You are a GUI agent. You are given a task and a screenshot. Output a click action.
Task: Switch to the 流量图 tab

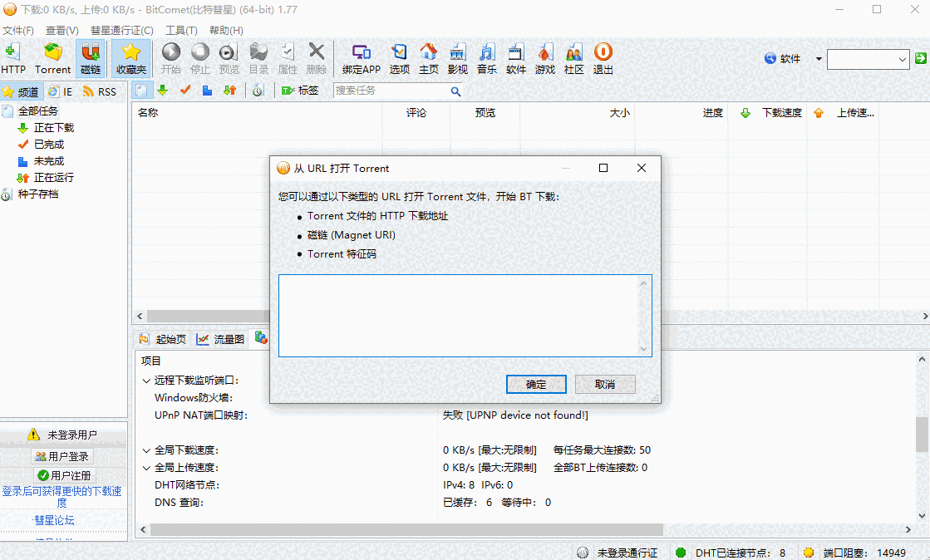click(x=220, y=339)
